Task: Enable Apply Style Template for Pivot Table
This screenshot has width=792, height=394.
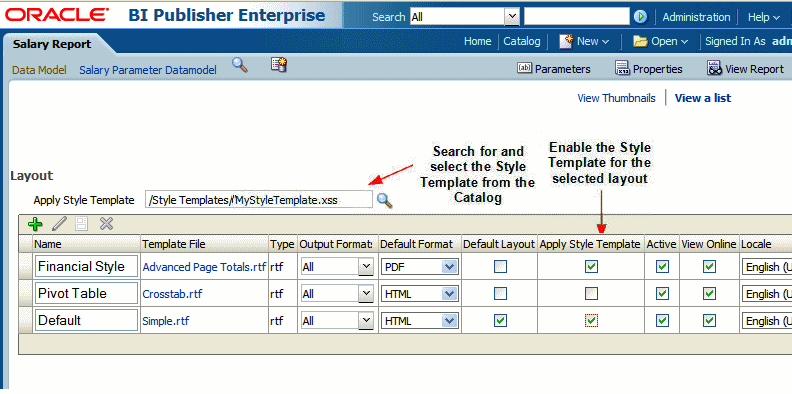Action: 591,293
